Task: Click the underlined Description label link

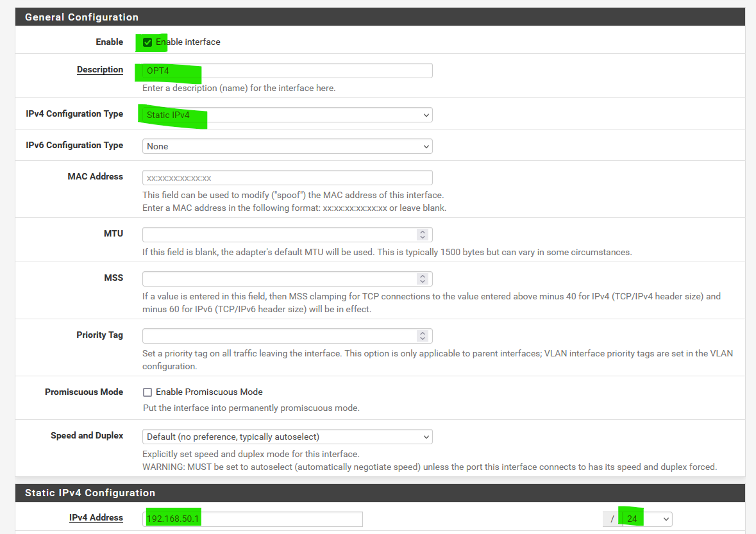Action: 100,69
